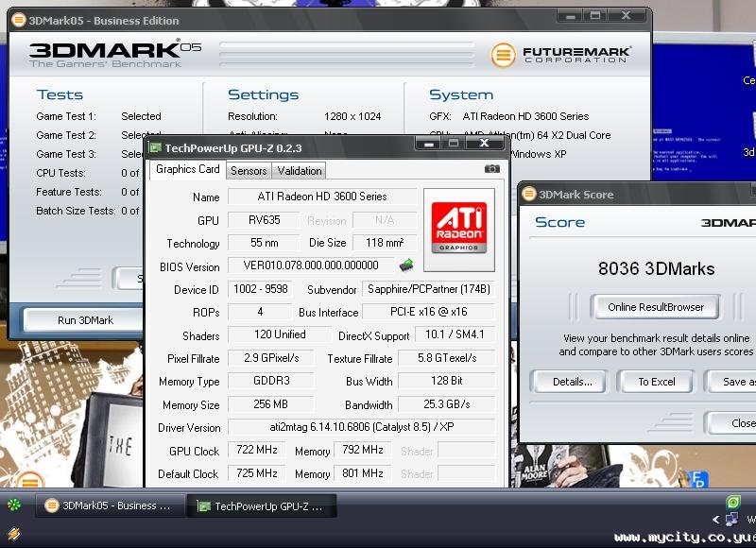
Task: Click the Pixel Fillrate value 2.9 GPixel/s
Action: point(271,358)
